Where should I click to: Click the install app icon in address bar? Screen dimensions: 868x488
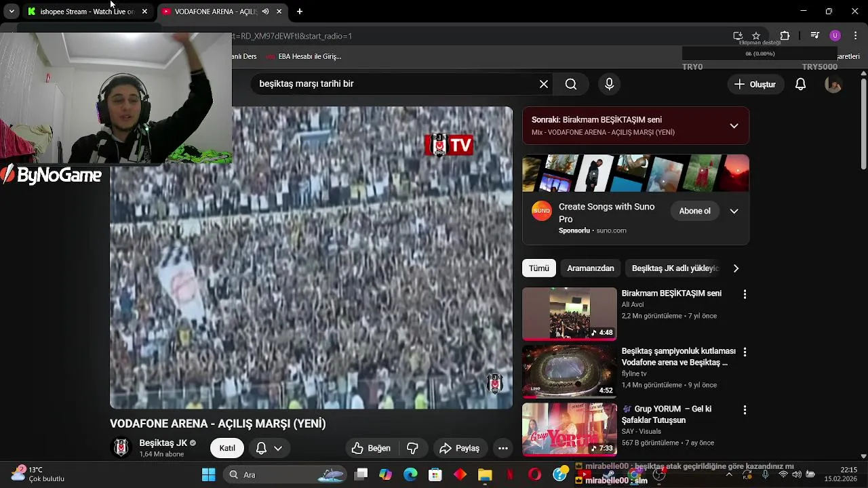(x=738, y=36)
